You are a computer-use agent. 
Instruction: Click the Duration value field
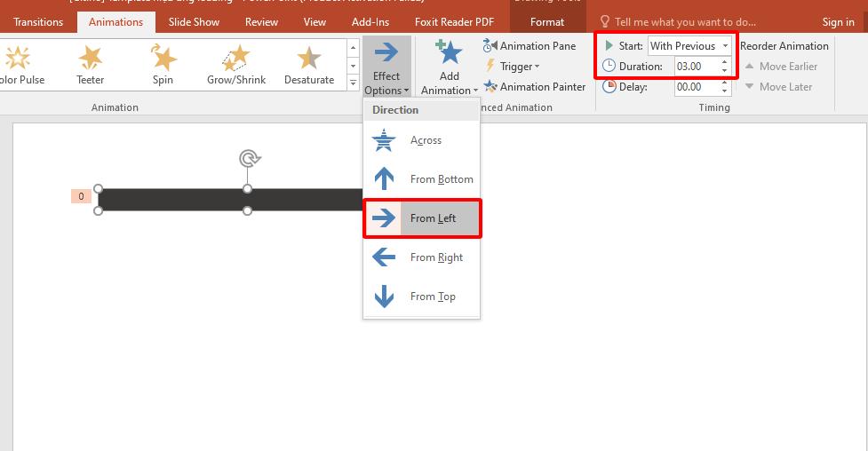pyautogui.click(x=697, y=67)
